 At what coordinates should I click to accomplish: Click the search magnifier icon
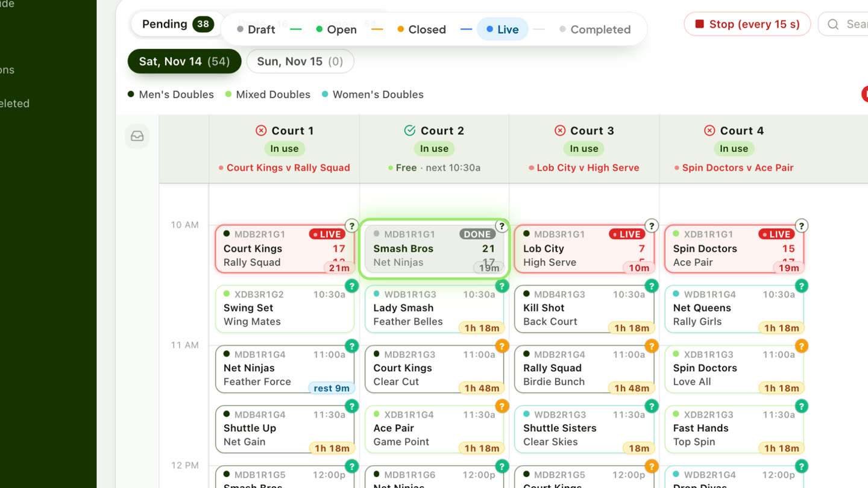(x=833, y=24)
